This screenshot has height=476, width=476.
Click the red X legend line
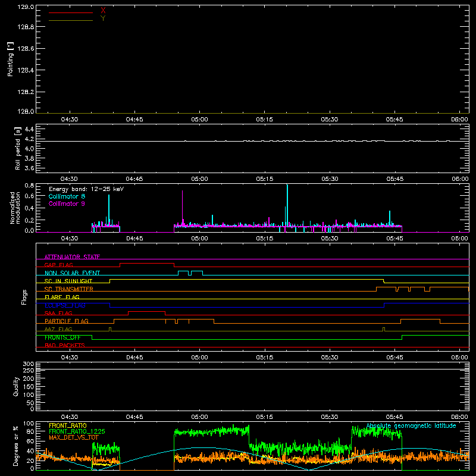tap(70, 12)
